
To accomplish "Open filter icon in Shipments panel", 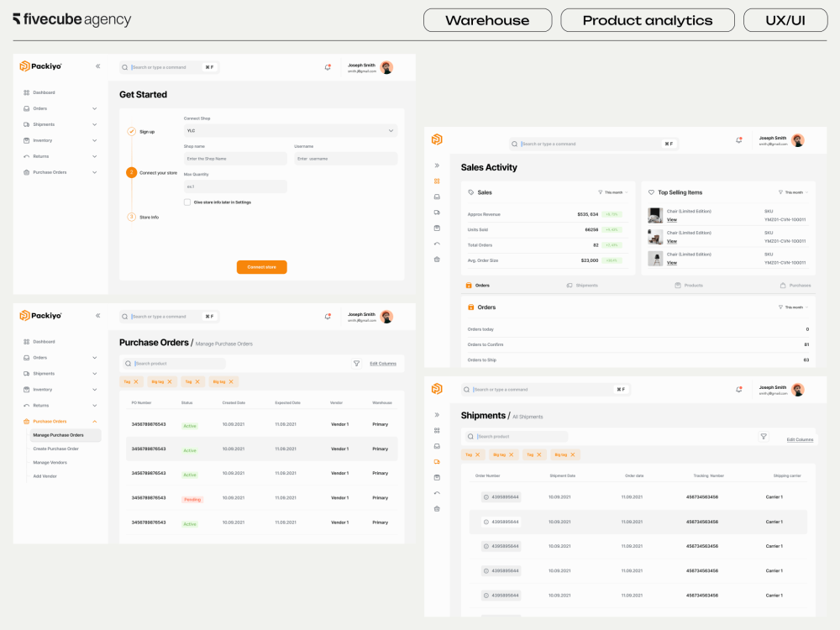I will click(764, 437).
